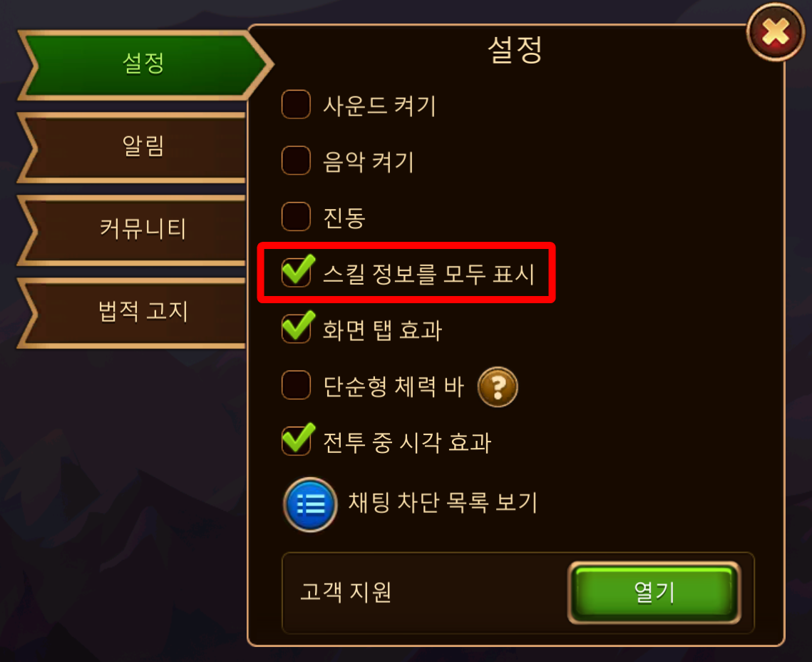Select the green 설정 tab
812x662 pixels.
pos(145,64)
